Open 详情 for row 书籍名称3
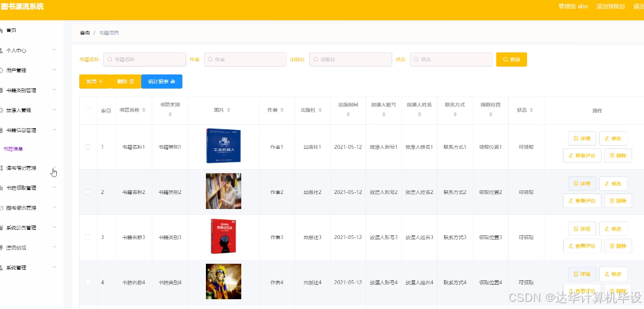 pyautogui.click(x=582, y=229)
